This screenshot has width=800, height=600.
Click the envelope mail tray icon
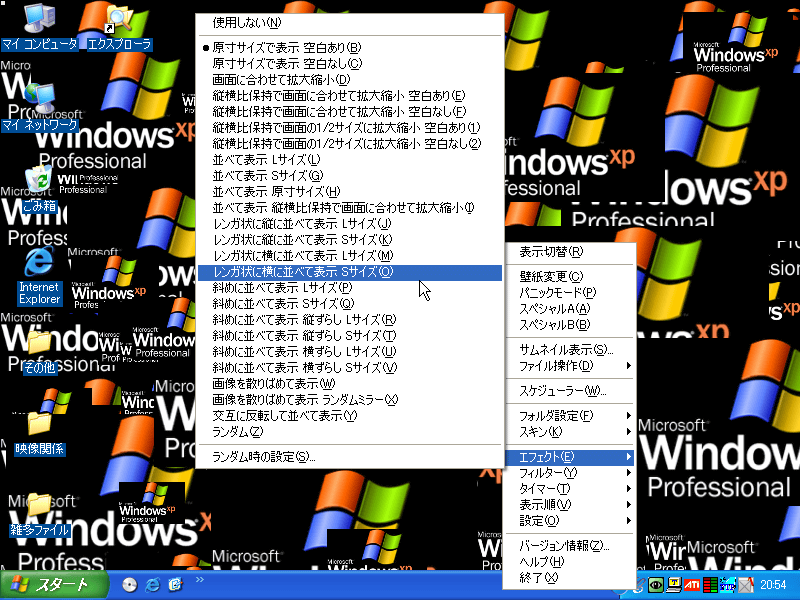(x=745, y=585)
